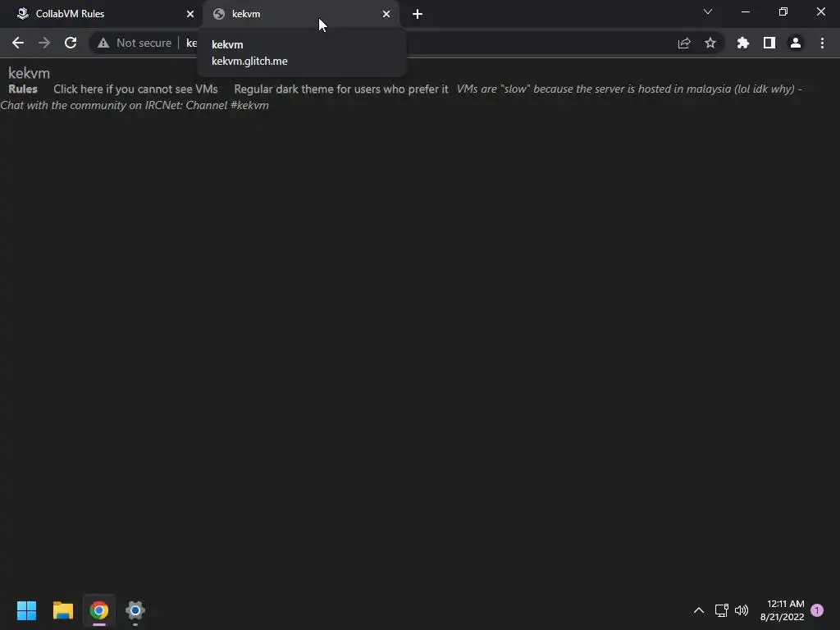Reload the kekvm page
This screenshot has height=630, width=840.
[x=71, y=43]
